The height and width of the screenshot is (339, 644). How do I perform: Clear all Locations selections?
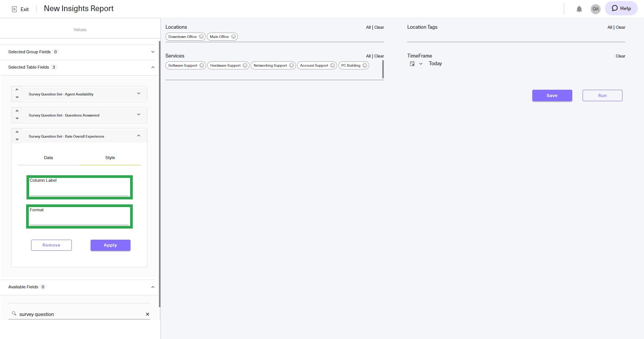point(379,27)
